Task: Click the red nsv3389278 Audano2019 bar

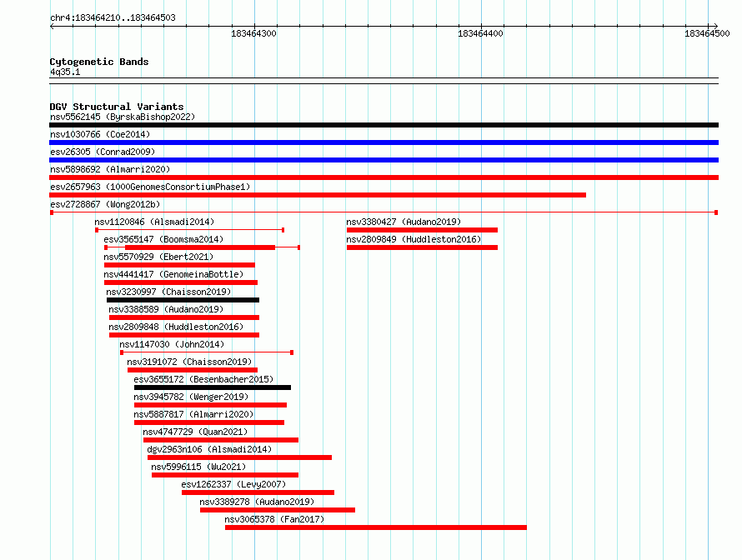Action: 278,510
